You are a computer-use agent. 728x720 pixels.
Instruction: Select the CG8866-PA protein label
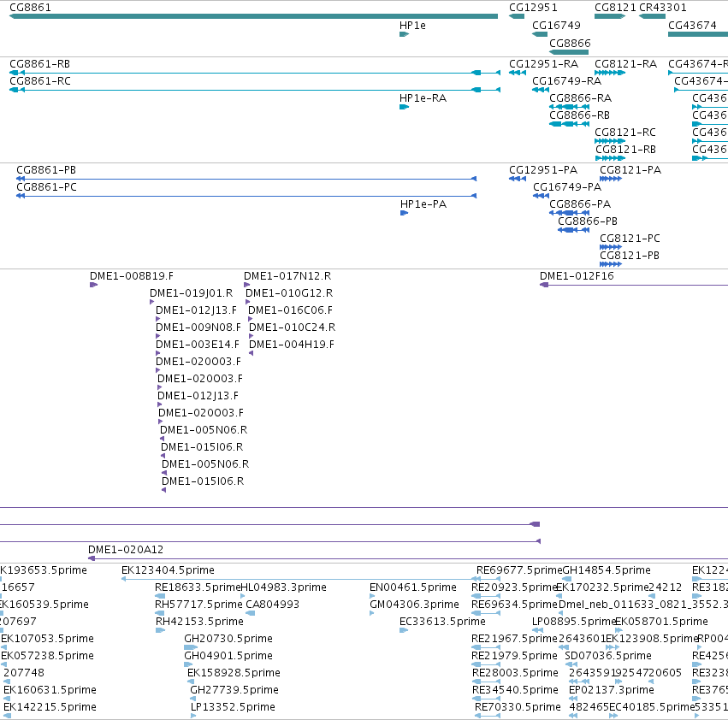tap(580, 204)
